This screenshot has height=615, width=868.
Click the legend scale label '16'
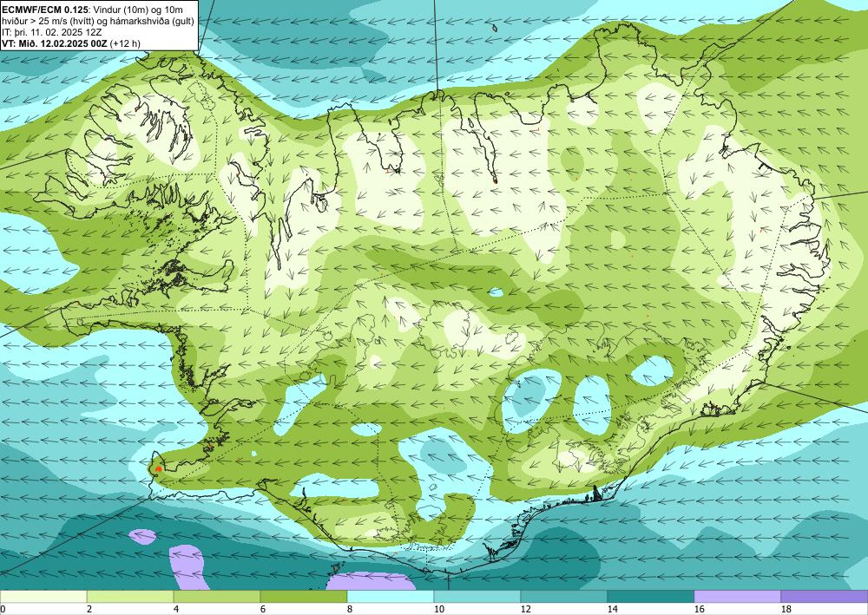[699, 609]
